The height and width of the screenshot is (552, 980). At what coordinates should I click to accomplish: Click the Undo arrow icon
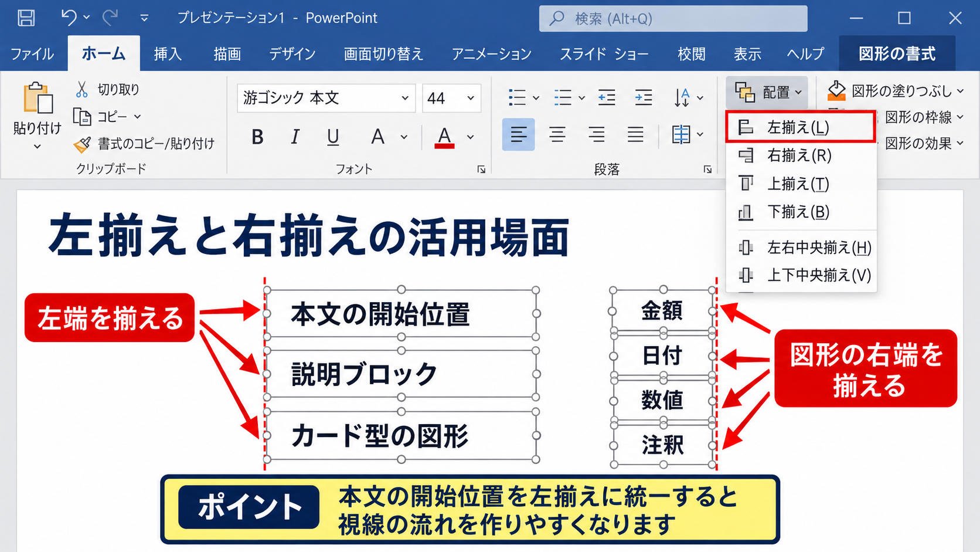click(x=69, y=18)
